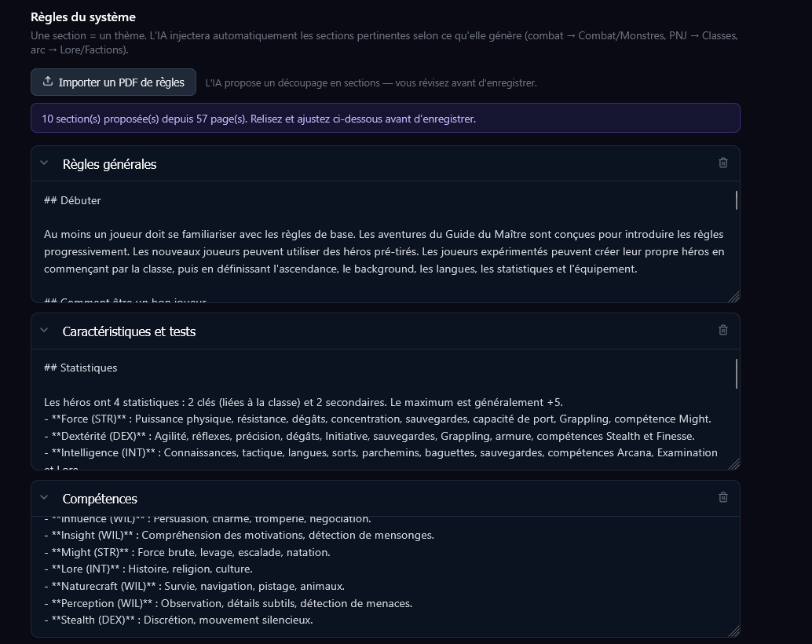The width and height of the screenshot is (812, 644).
Task: Place cursor on the Stealth (DEX) line
Action: click(x=179, y=620)
